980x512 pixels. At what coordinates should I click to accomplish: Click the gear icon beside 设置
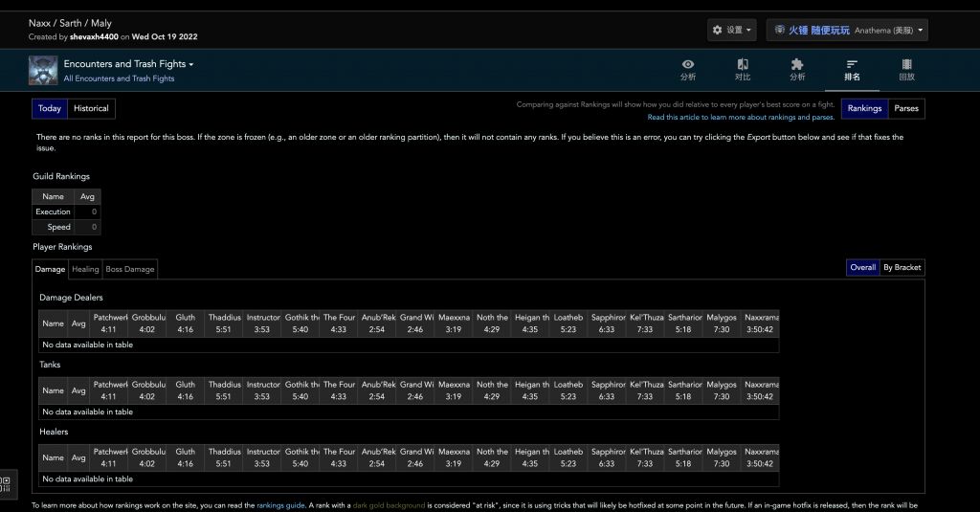click(718, 31)
